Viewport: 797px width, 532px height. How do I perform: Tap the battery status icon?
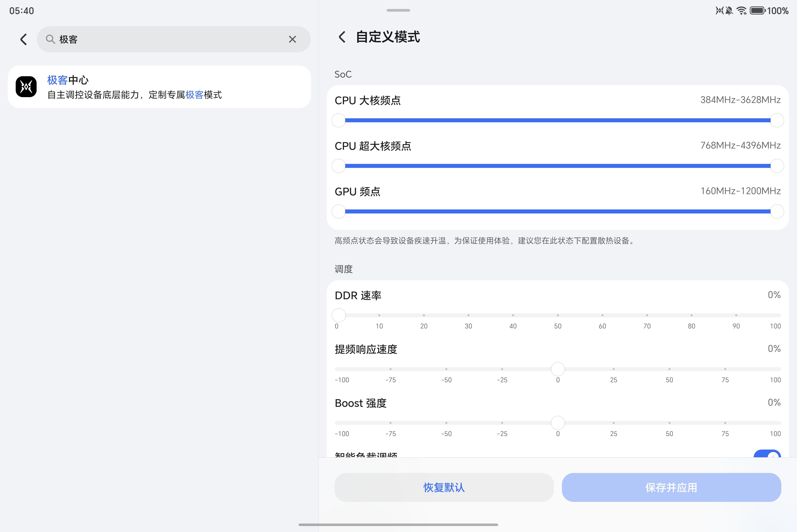coord(757,11)
